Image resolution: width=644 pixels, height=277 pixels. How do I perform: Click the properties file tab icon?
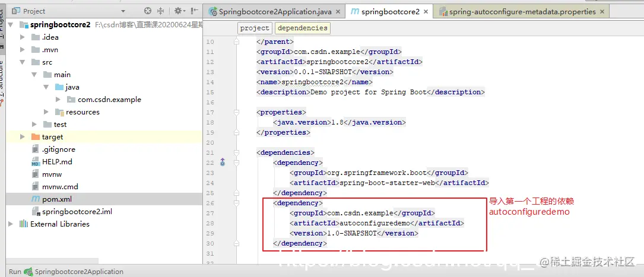[443, 12]
